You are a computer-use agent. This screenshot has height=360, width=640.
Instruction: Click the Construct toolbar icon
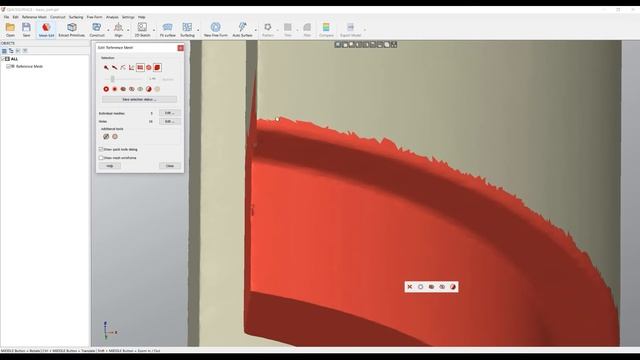pyautogui.click(x=97, y=27)
